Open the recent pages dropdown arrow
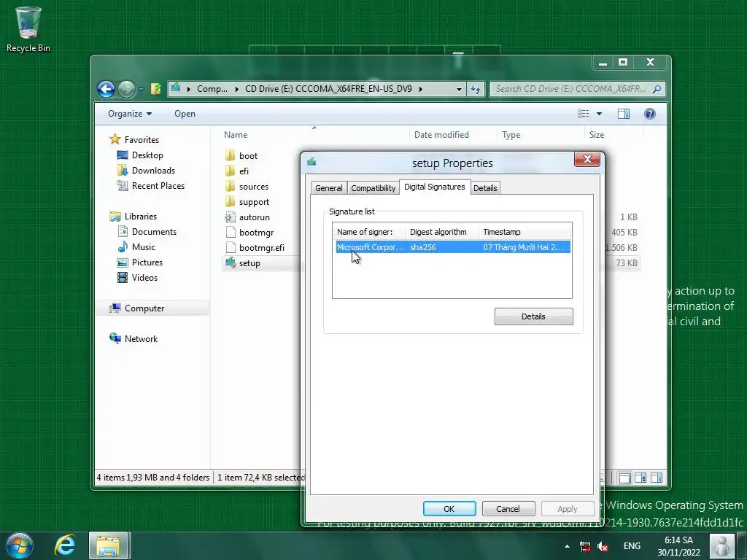This screenshot has width=747, height=560. 141,89
